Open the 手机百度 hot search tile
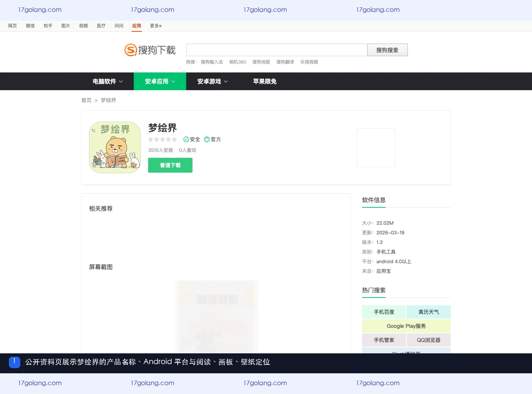Screen dimensions: 532x394 pyautogui.click(x=384, y=312)
